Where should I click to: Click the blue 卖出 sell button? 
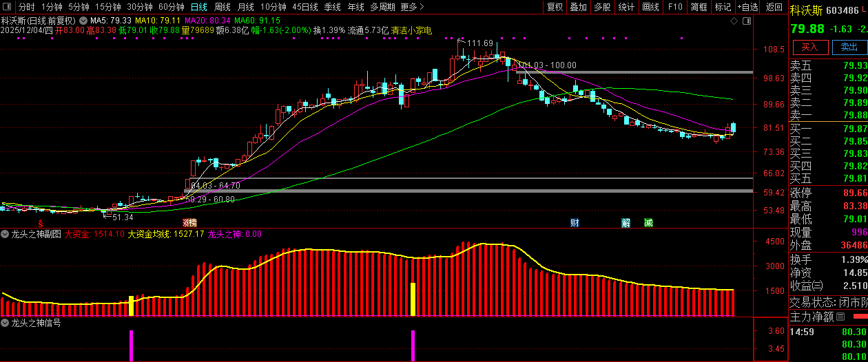(849, 47)
